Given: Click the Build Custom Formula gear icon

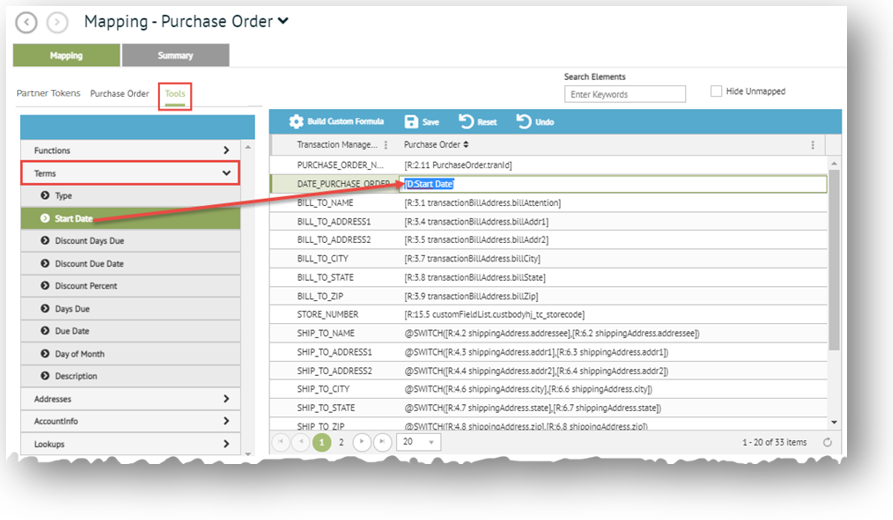Looking at the screenshot, I should pyautogui.click(x=295, y=122).
